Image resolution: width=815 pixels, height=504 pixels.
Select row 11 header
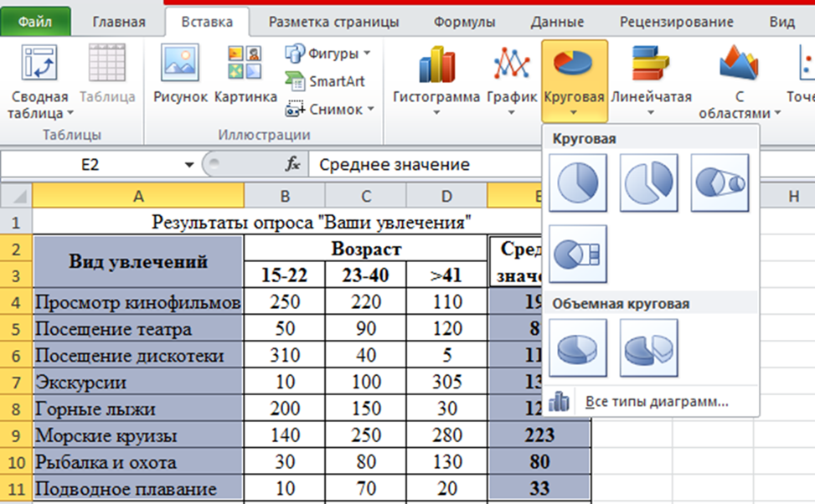coord(16,488)
